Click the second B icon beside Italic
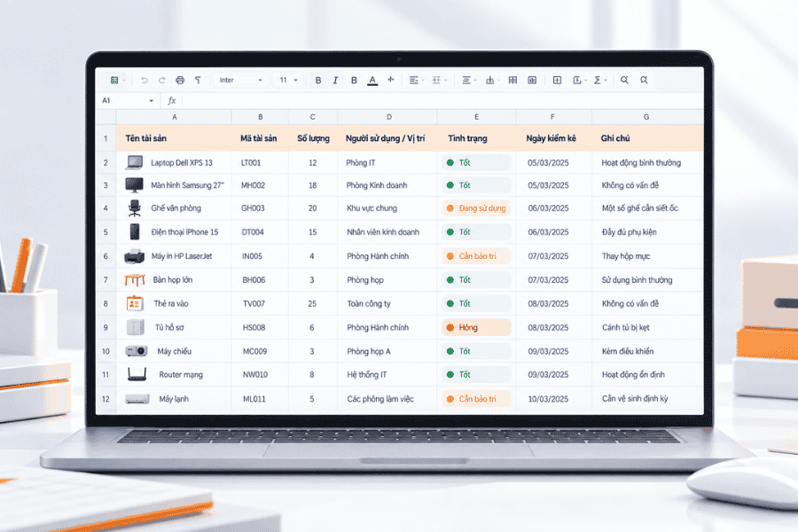 click(354, 80)
